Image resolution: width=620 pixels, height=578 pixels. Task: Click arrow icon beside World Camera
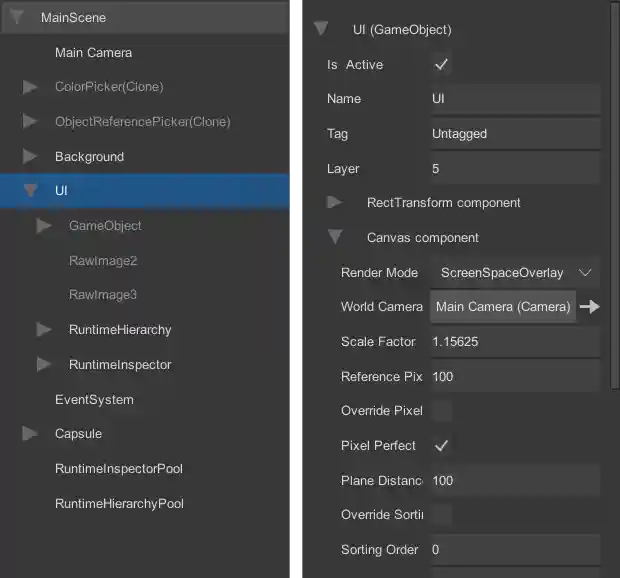[x=590, y=306]
